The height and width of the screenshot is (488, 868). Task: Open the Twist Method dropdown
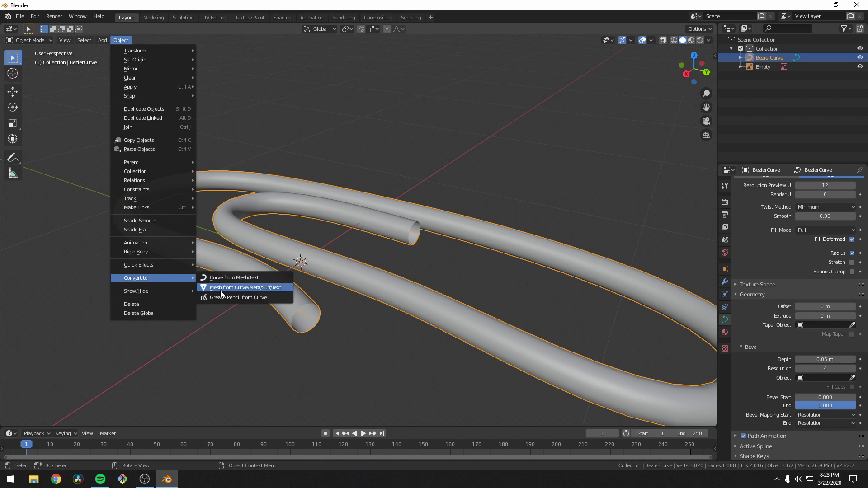826,206
